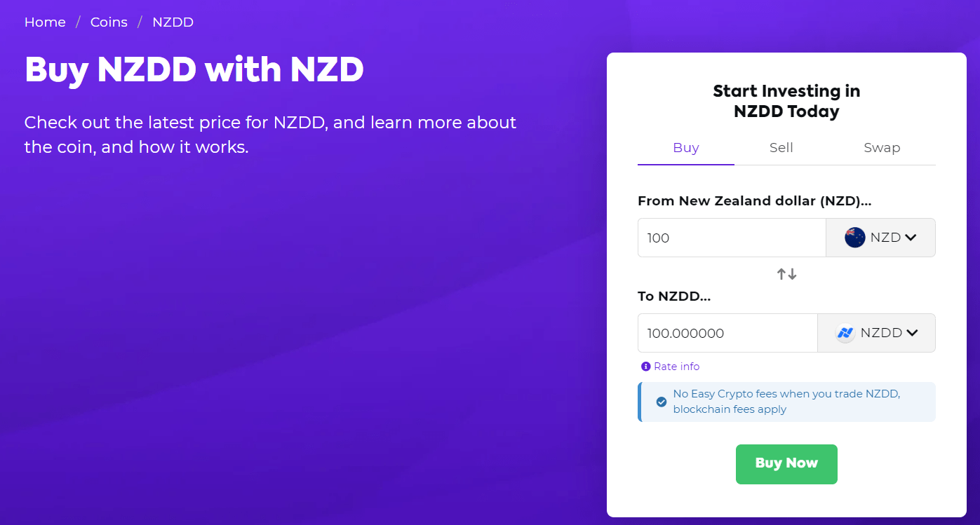Click the no Easy Crypto fees notice
Image resolution: width=980 pixels, height=525 pixels.
click(786, 402)
